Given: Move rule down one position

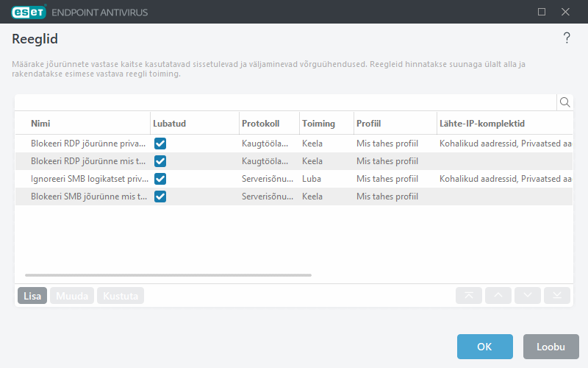Looking at the screenshot, I should point(528,295).
